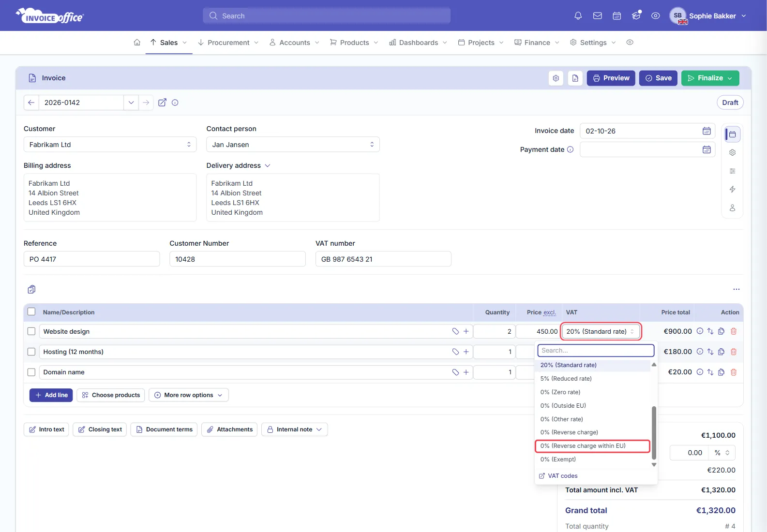Add sub-line plus on Hosting row
This screenshot has width=767, height=532.
466,352
